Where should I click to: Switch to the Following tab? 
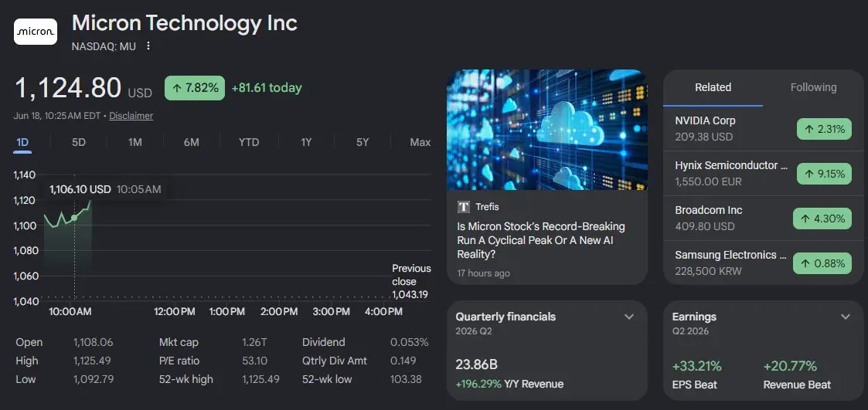(x=813, y=87)
